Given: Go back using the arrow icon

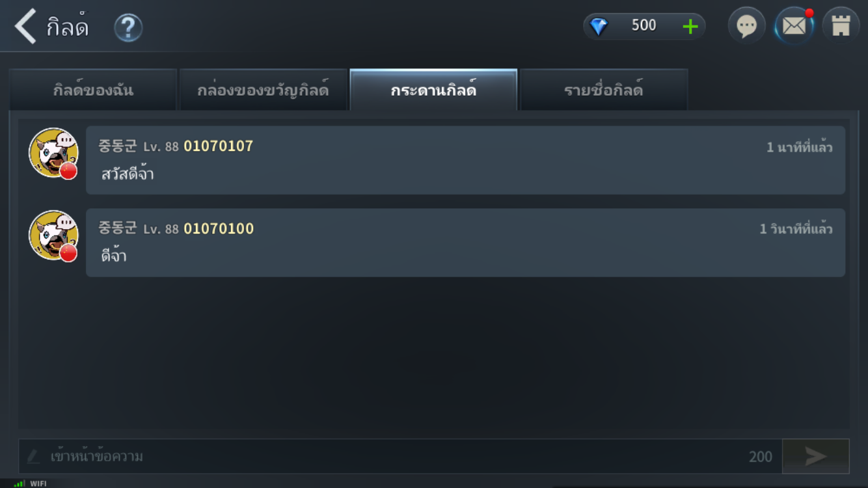Looking at the screenshot, I should point(25,26).
